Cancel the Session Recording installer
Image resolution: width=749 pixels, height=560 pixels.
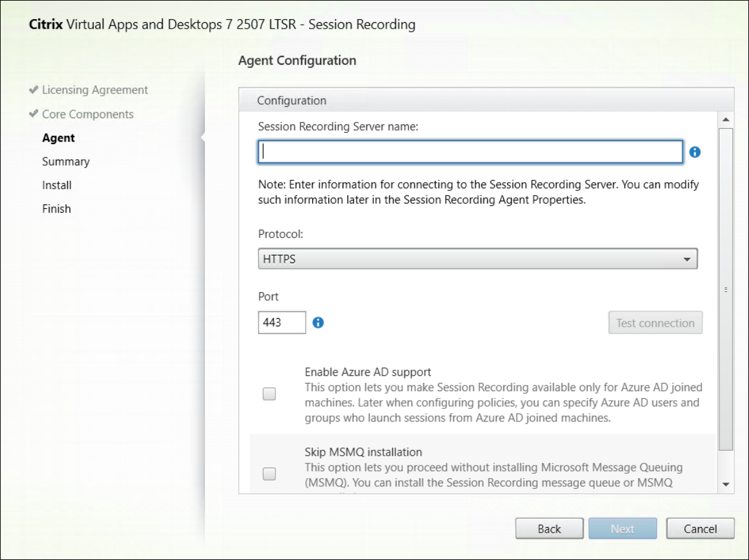[x=700, y=529]
